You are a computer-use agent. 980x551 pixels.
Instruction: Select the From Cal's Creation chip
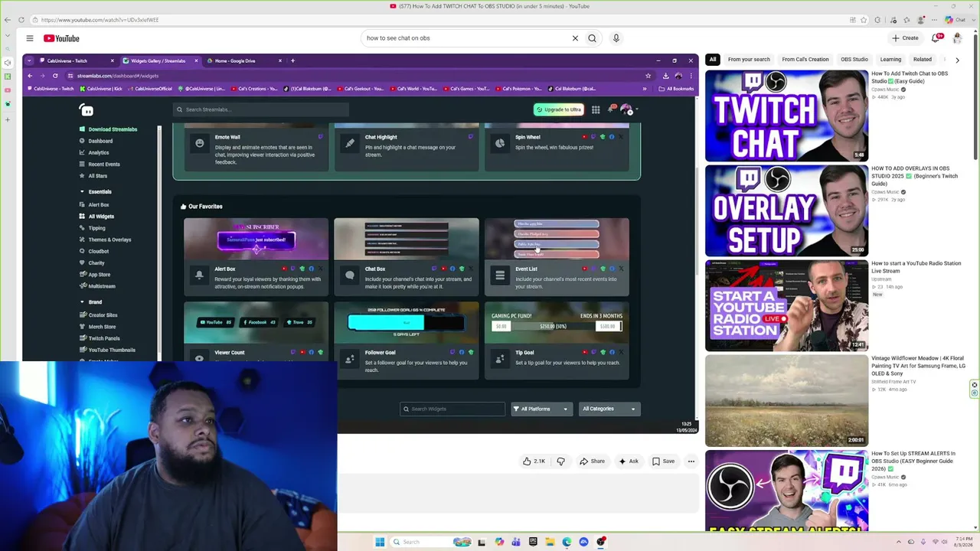pos(805,60)
